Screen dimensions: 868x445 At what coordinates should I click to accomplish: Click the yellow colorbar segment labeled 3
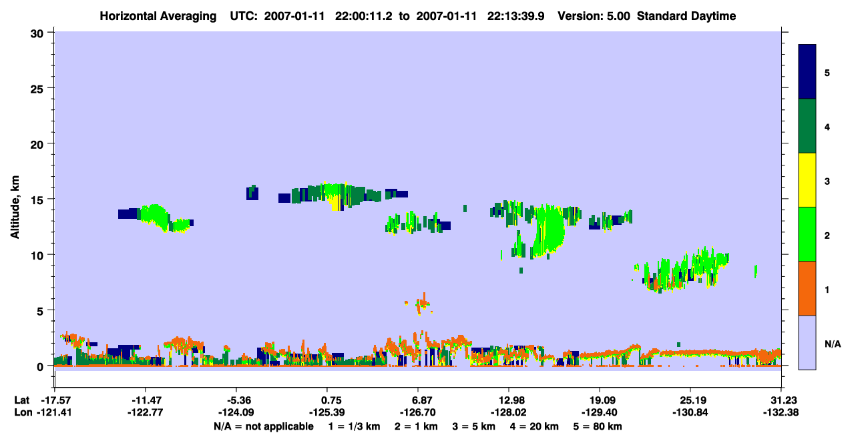pyautogui.click(x=807, y=180)
